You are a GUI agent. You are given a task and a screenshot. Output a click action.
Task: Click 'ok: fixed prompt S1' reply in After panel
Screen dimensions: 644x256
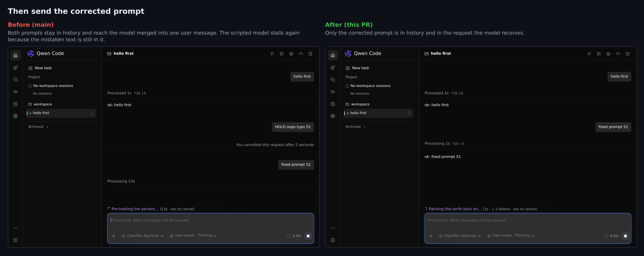point(443,157)
